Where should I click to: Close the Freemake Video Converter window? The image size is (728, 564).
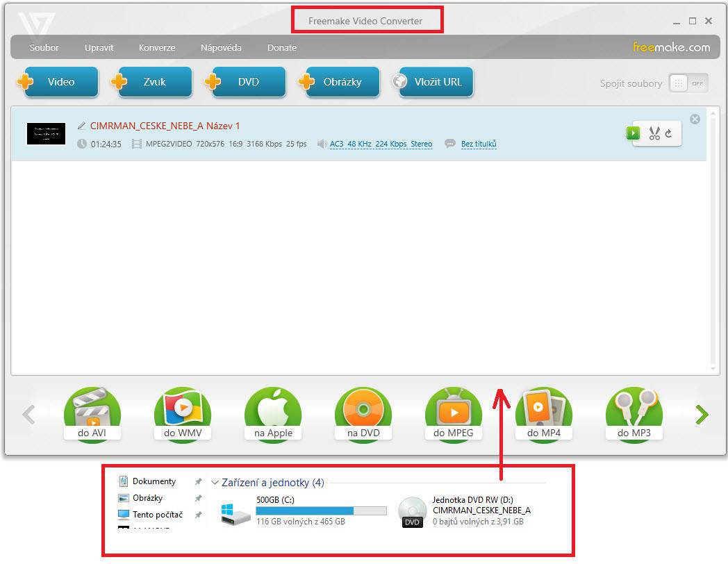coord(709,21)
